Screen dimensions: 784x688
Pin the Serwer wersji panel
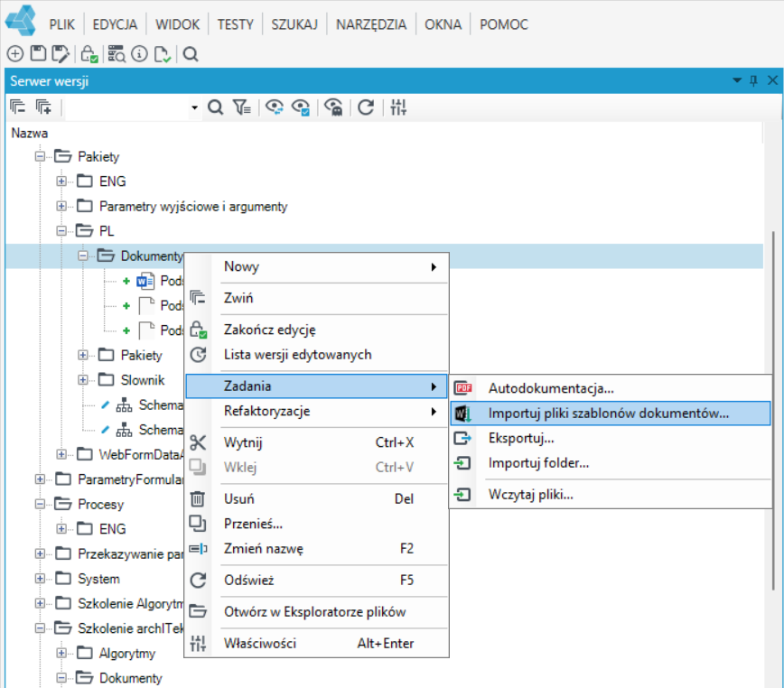(753, 80)
